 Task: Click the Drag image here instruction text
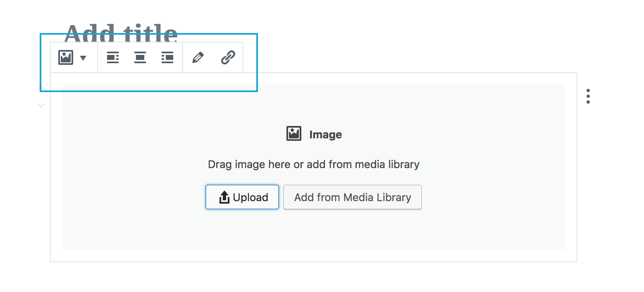tap(314, 164)
